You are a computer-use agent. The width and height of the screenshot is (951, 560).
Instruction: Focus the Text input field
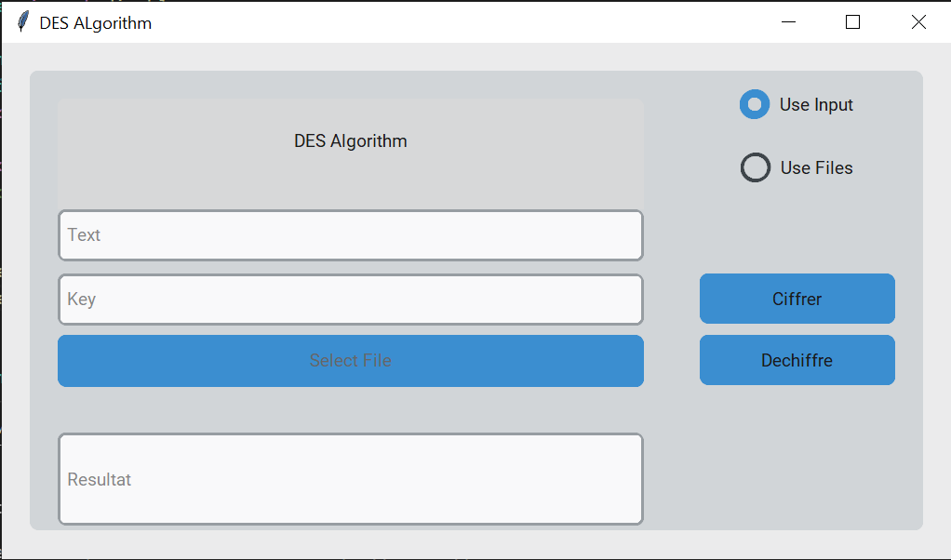pyautogui.click(x=350, y=235)
